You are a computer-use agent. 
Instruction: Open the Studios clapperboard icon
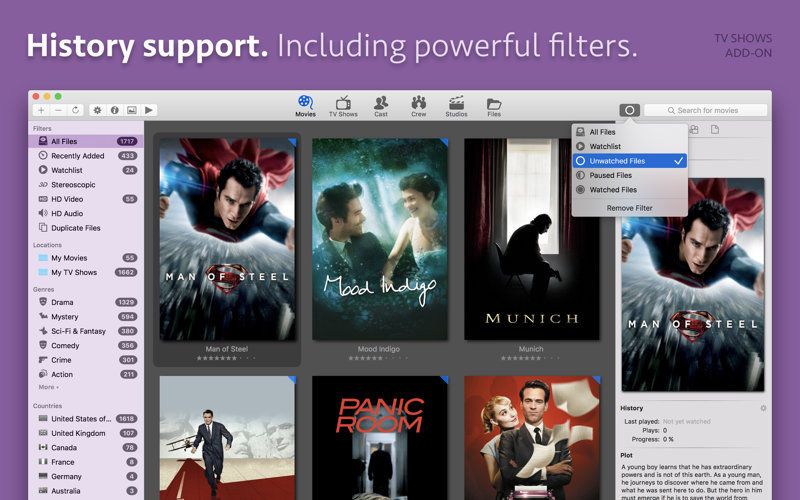pyautogui.click(x=456, y=106)
